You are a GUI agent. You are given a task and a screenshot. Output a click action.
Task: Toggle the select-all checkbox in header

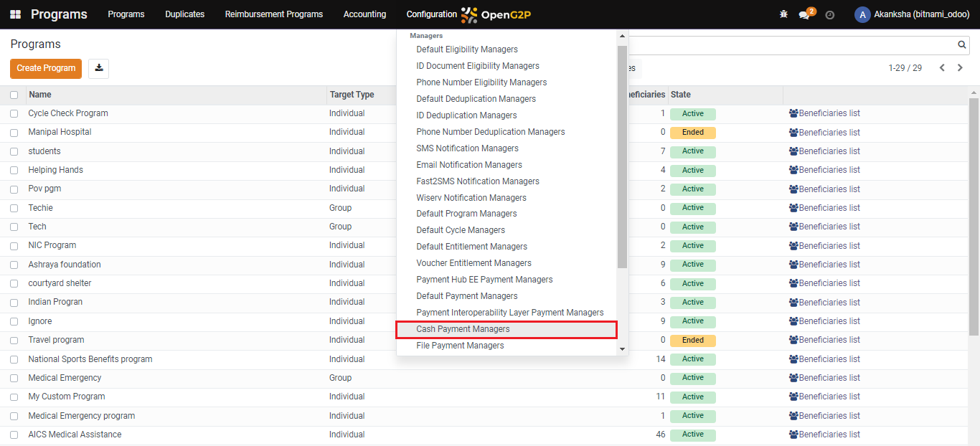(14, 95)
